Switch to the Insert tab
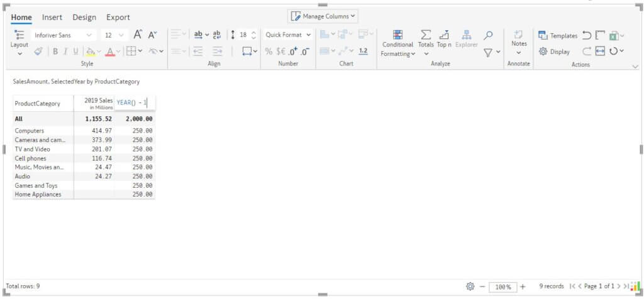644x299 pixels. coord(52,18)
